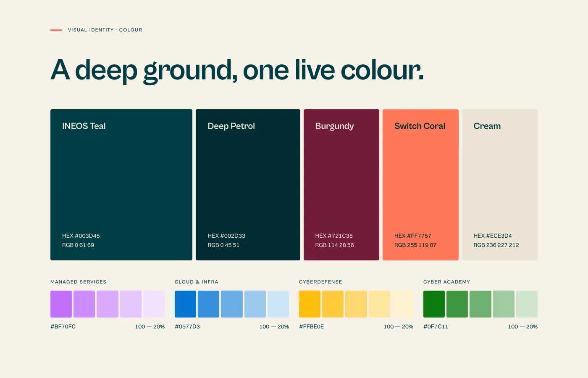The height and width of the screenshot is (378, 588).
Task: Pick the 100% Managed Services purple swatch
Action: [x=61, y=304]
